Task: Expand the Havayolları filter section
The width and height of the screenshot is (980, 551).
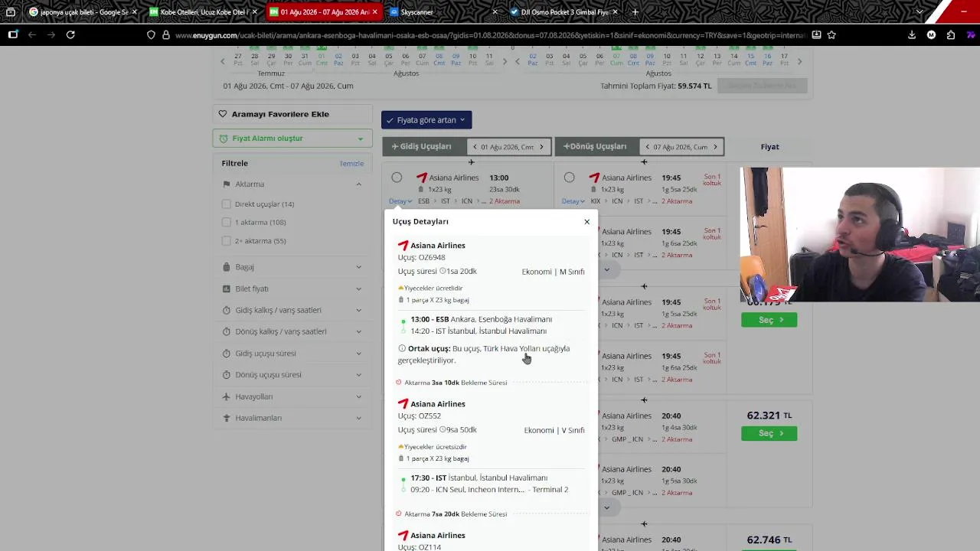Action: point(358,396)
